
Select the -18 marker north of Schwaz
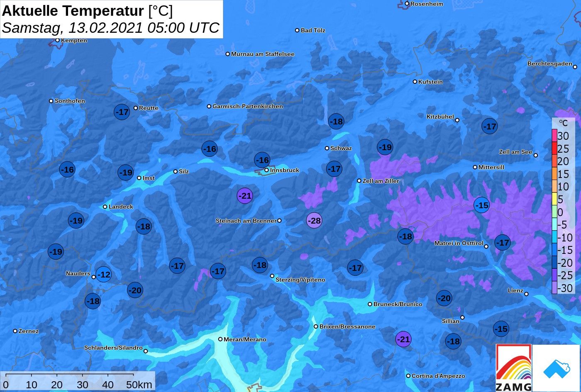[336, 121]
